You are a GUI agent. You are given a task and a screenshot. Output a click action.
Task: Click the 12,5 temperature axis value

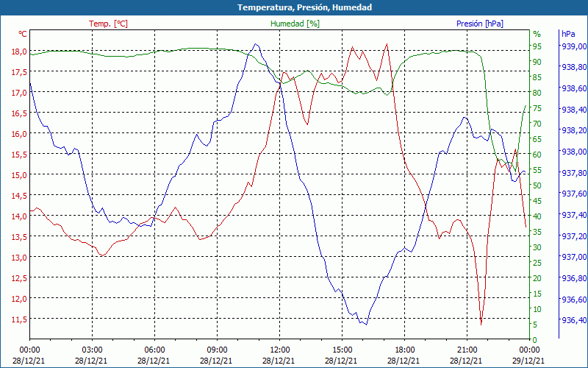[18, 278]
